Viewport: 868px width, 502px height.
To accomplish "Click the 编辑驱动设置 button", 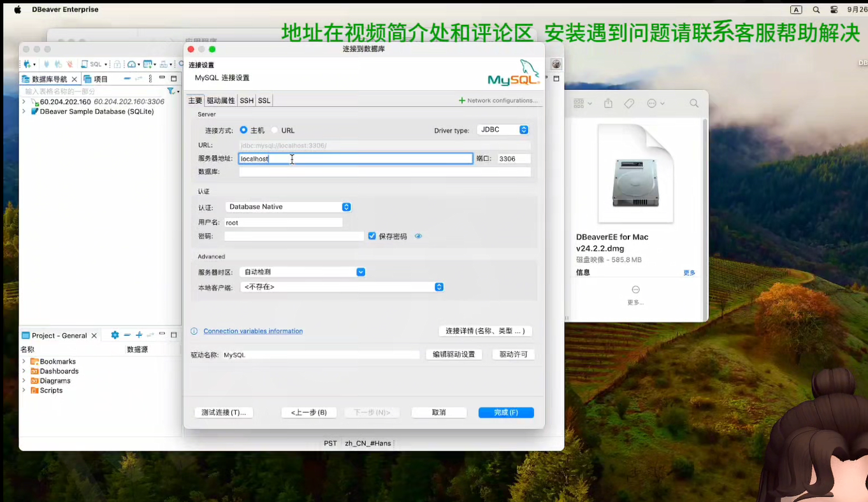I will 454,354.
